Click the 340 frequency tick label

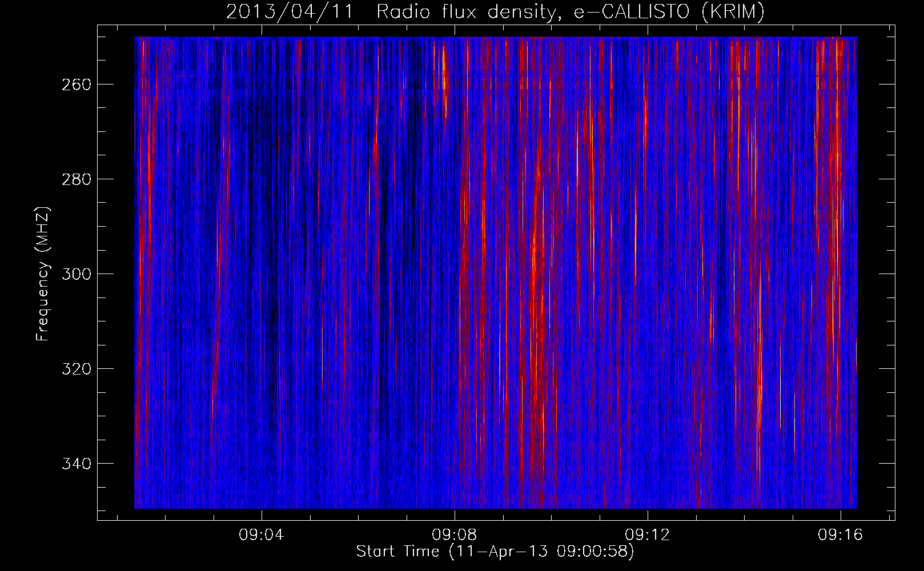tap(76, 464)
